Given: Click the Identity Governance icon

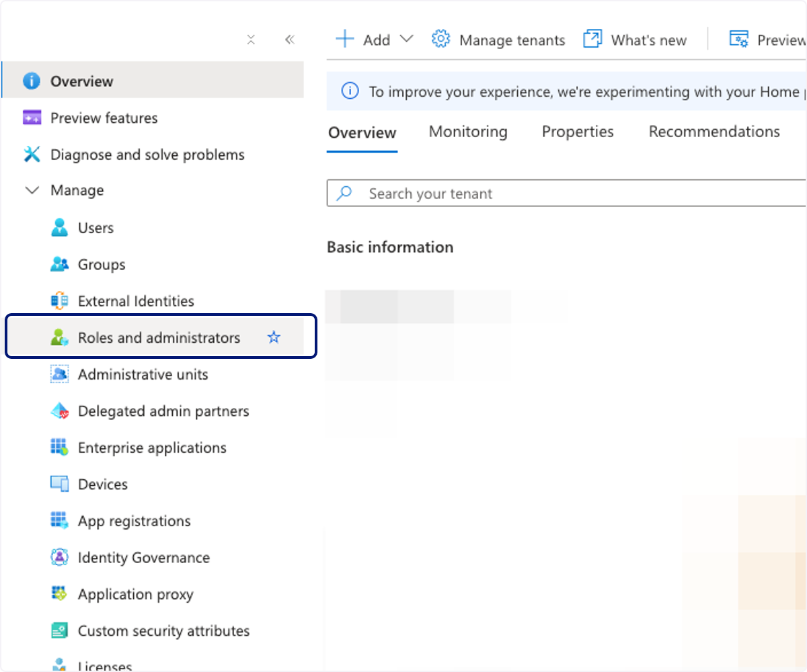Looking at the screenshot, I should pos(60,557).
